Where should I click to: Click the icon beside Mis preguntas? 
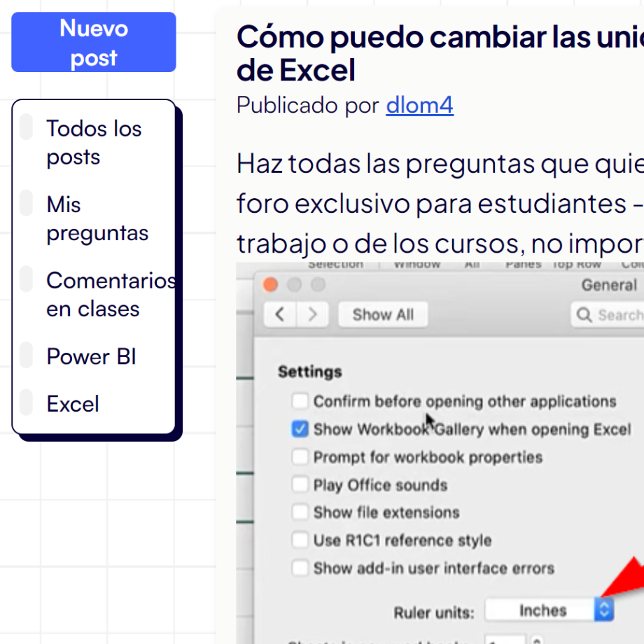26,203
